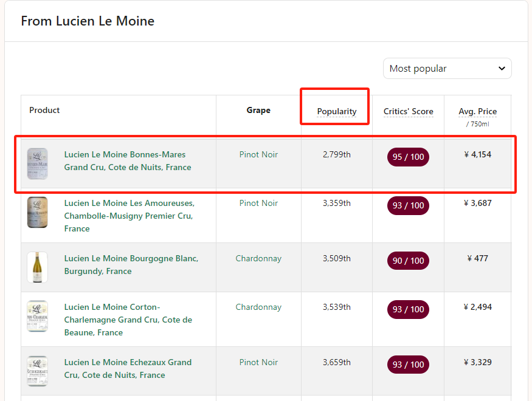Select the ¥ 3,687 average price
Image resolution: width=532 pixels, height=401 pixels.
point(478,203)
